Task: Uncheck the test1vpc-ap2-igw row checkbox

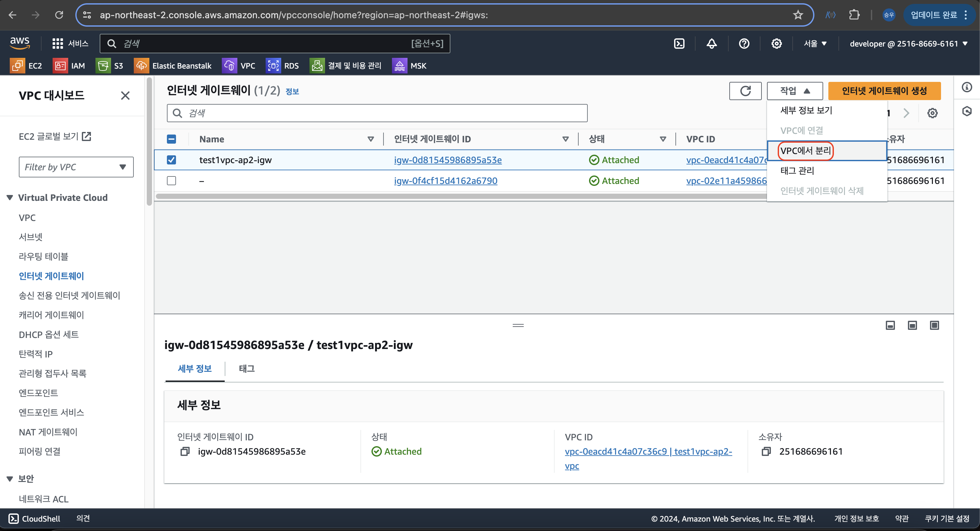Action: 171,160
